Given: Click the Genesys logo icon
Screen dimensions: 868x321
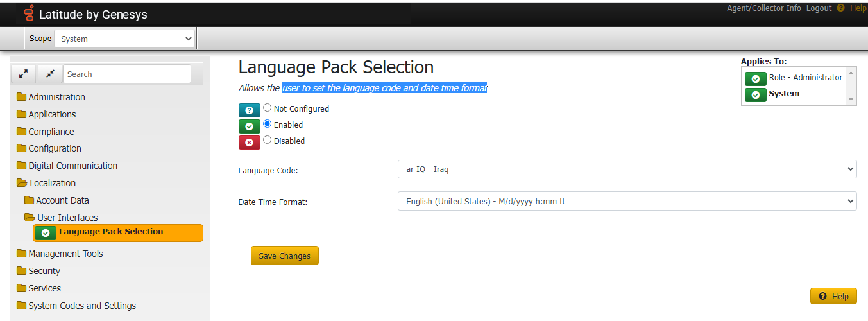Looking at the screenshot, I should pyautogui.click(x=28, y=13).
